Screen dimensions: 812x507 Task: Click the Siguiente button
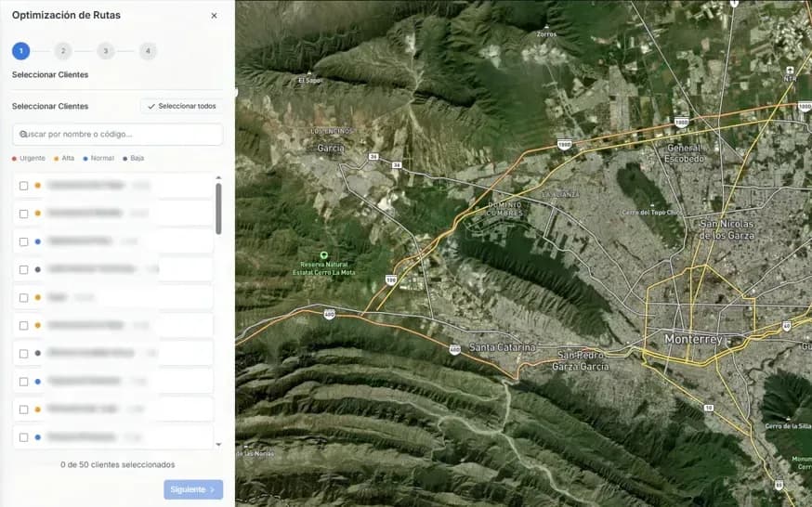pos(193,489)
